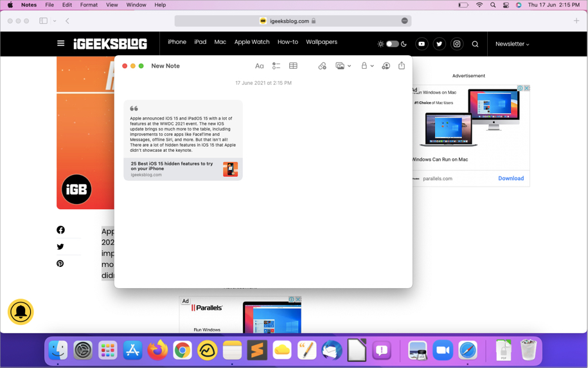588x368 pixels.
Task: Go back in Safari
Action: [x=67, y=21]
